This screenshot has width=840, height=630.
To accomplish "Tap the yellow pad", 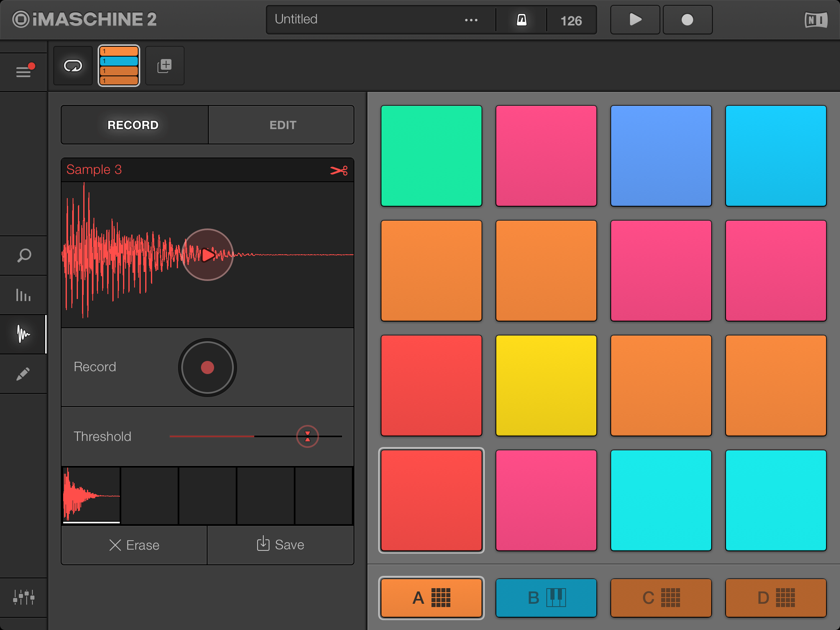I will pos(546,386).
